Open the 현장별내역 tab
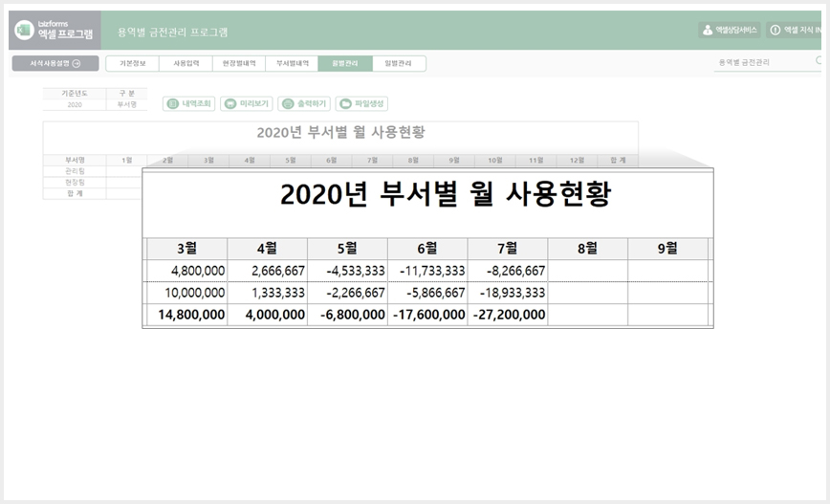Viewport: 830px width, 504px height. tap(239, 63)
